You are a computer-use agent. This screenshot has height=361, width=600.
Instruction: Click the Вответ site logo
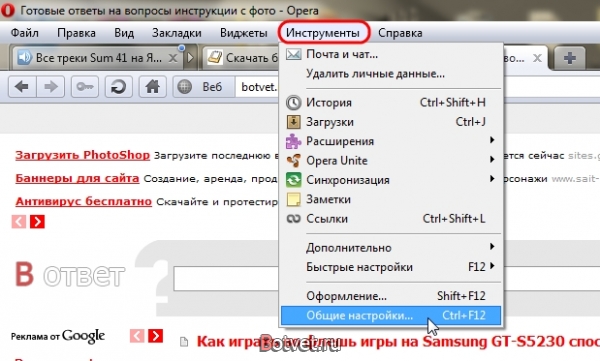[70, 274]
